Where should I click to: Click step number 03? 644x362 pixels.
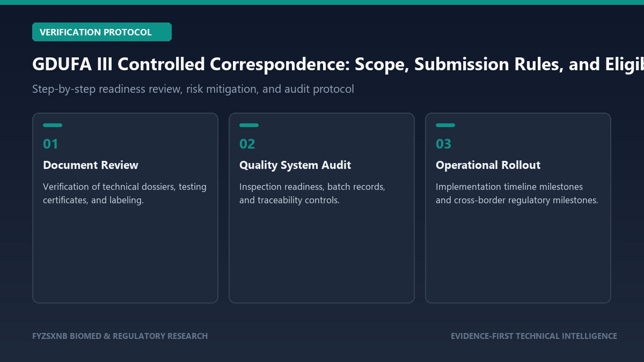click(x=444, y=144)
